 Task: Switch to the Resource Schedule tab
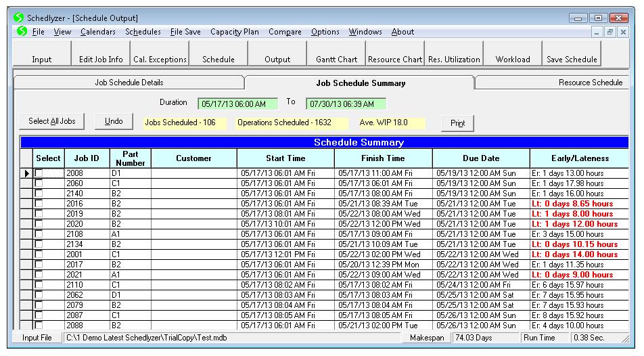pos(590,83)
